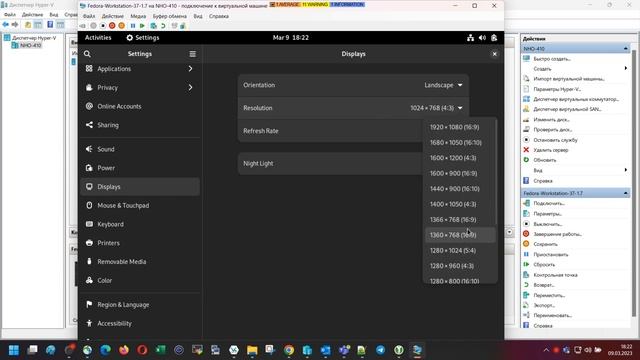640x360 pixels.
Task: Click the Revert icon in VM toolbar
Action: (x=163, y=26)
